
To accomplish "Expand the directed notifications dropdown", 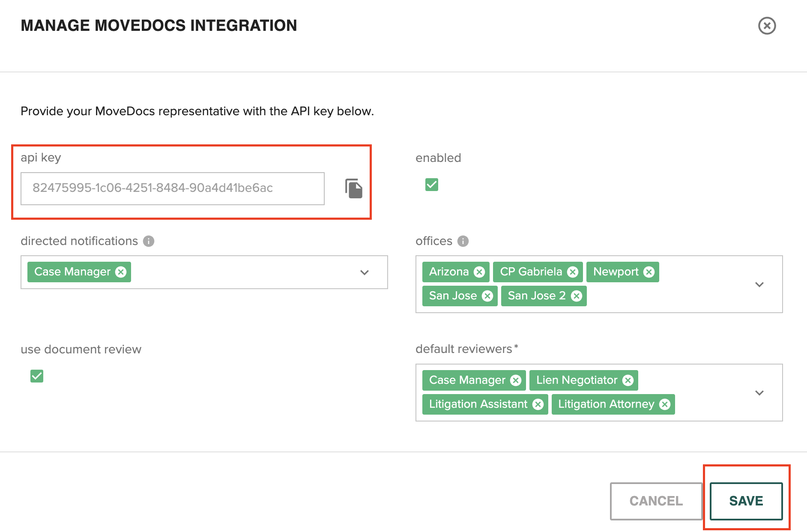I will [x=365, y=272].
